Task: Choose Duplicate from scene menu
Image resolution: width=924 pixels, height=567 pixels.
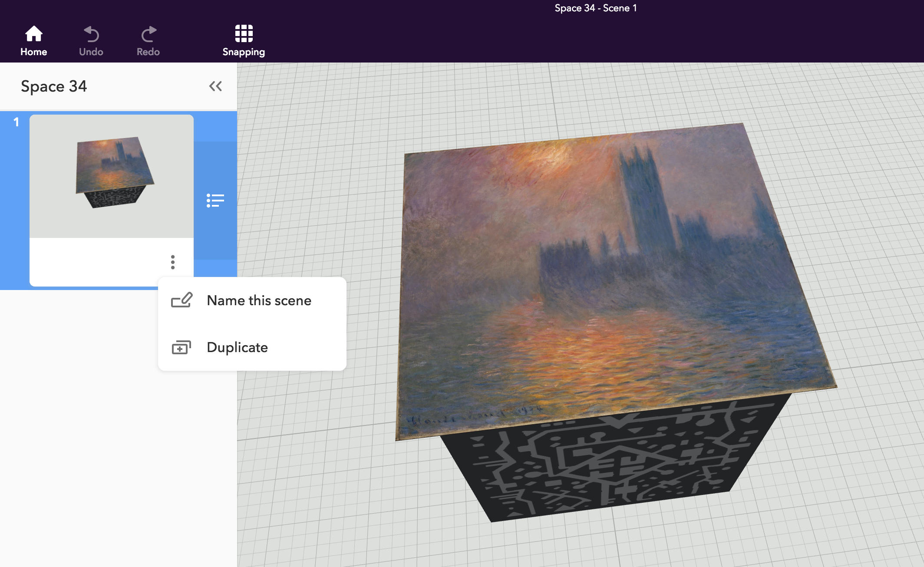Action: (252, 347)
